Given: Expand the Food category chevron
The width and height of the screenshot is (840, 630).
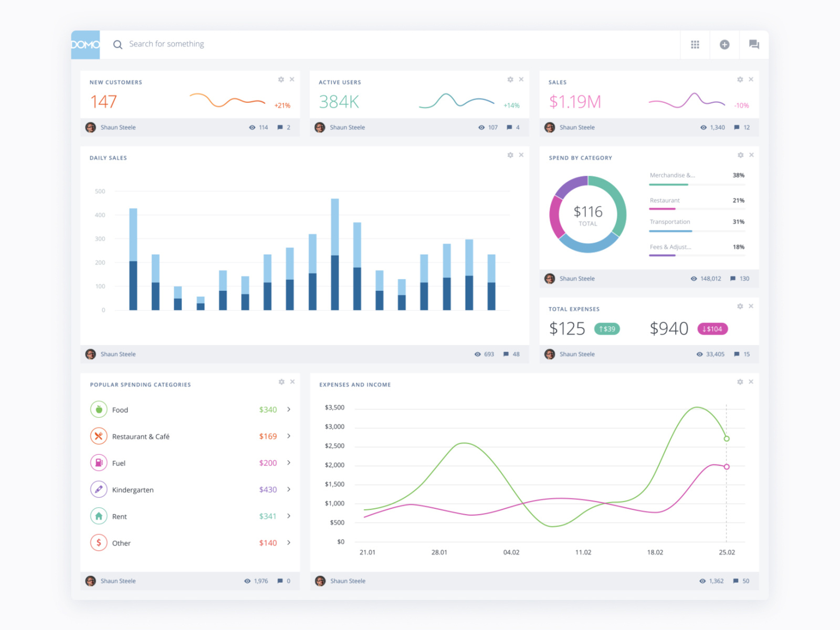Looking at the screenshot, I should (289, 409).
